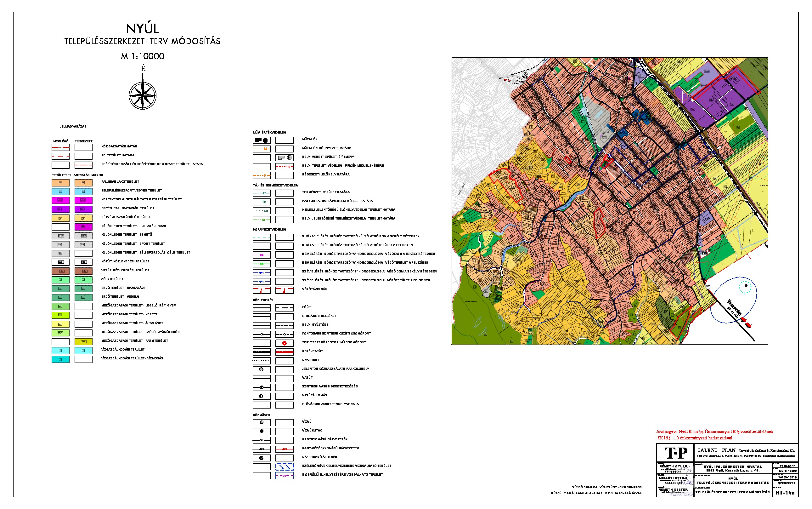Click the planned bicycle road red line symbol
This screenshot has width=812, height=509.
click(x=284, y=352)
